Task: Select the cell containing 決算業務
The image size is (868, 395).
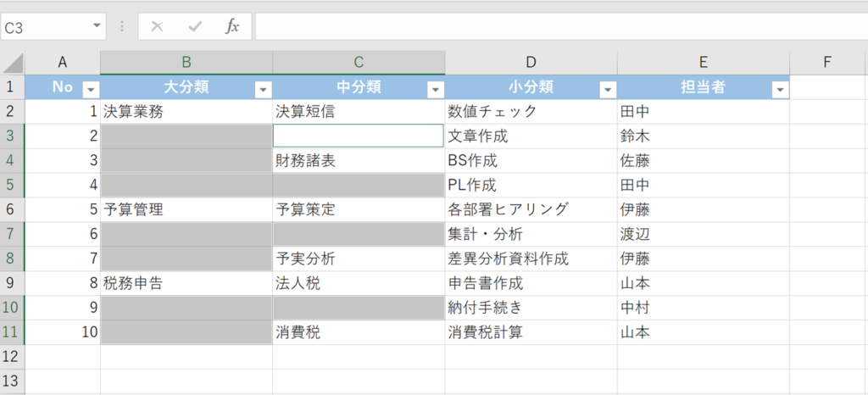Action: click(186, 111)
